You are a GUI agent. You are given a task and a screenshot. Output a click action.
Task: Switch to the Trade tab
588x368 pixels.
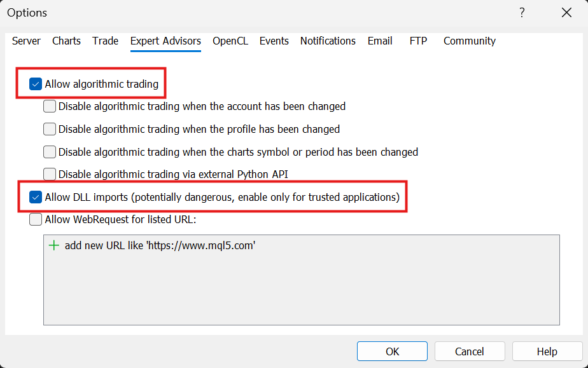point(105,41)
